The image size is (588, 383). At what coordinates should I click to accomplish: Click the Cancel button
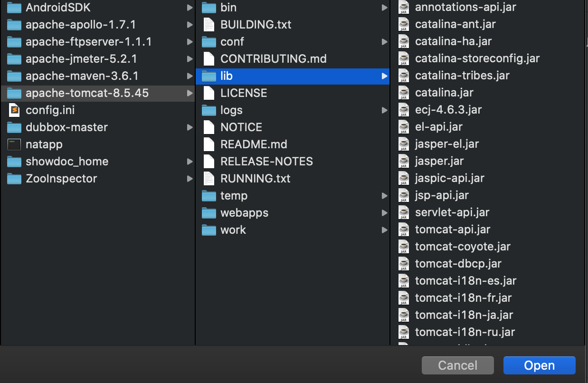tap(458, 365)
